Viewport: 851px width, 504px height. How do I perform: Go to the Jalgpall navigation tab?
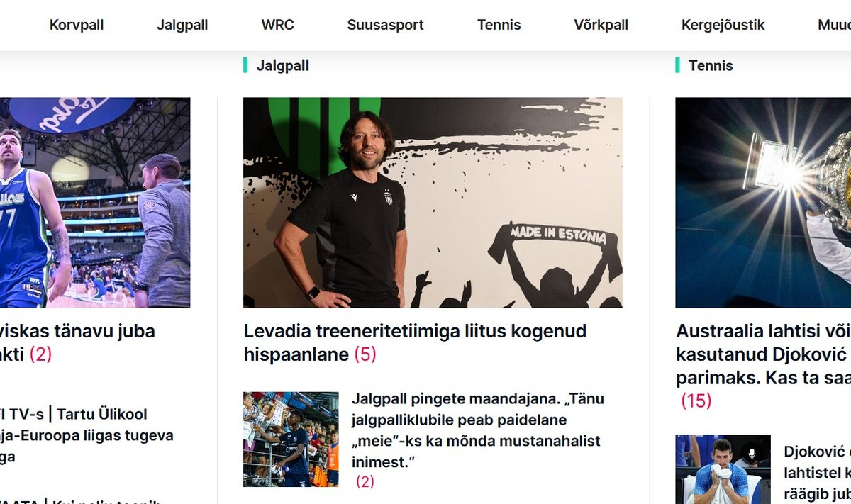pyautogui.click(x=182, y=25)
